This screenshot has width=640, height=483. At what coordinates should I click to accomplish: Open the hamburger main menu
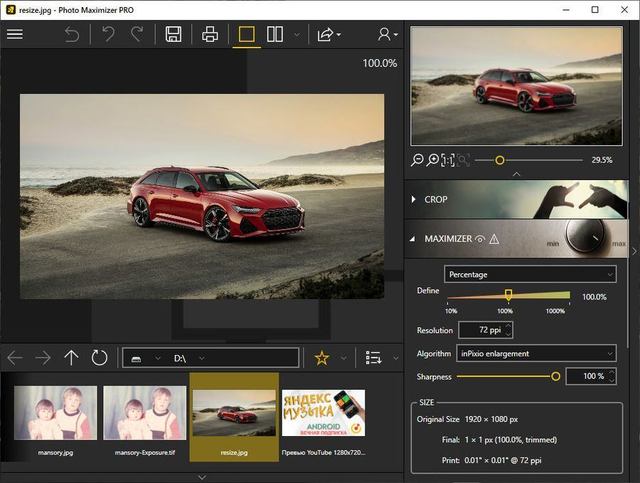point(15,34)
